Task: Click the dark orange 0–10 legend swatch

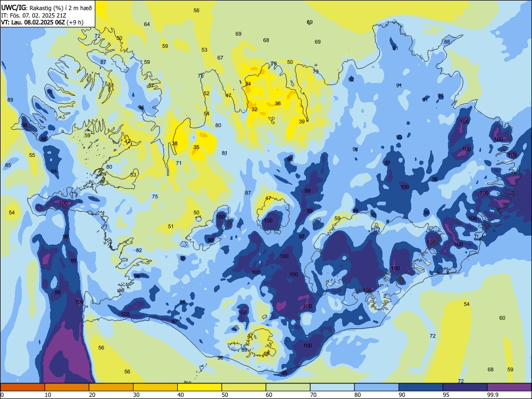Action: (22, 387)
